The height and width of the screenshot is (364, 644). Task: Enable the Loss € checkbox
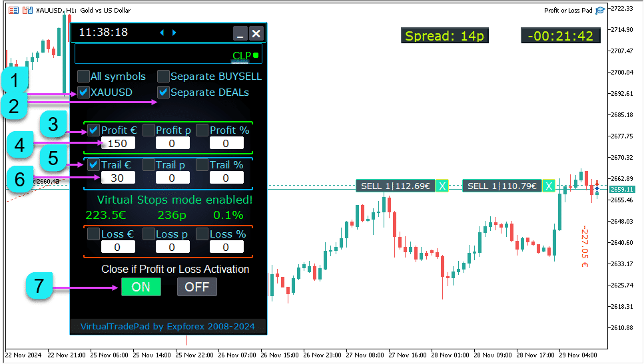[x=94, y=234]
